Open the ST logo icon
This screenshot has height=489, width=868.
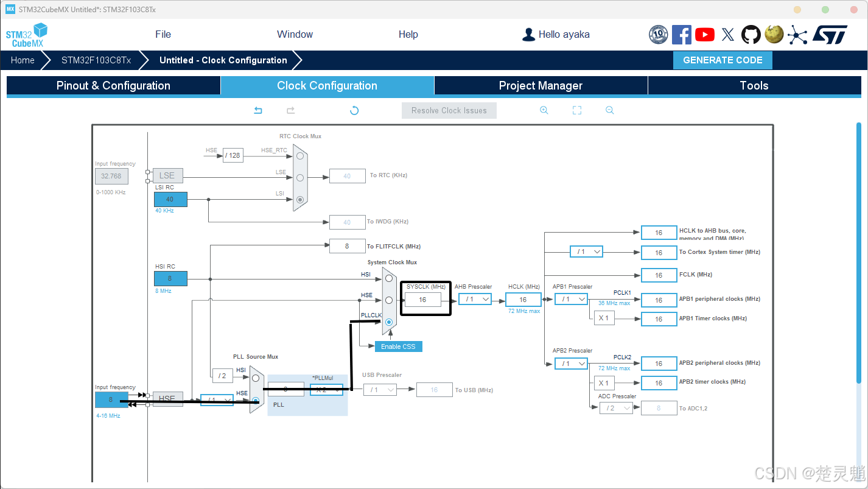830,35
